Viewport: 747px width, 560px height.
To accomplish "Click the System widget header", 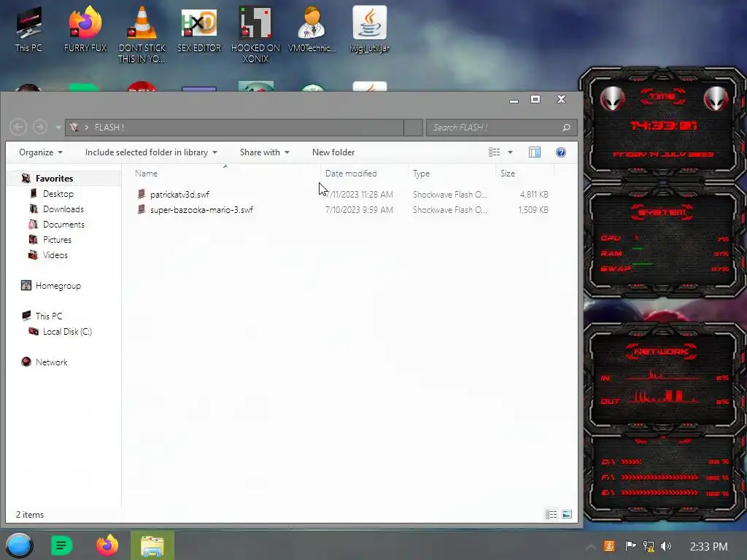I will (662, 212).
